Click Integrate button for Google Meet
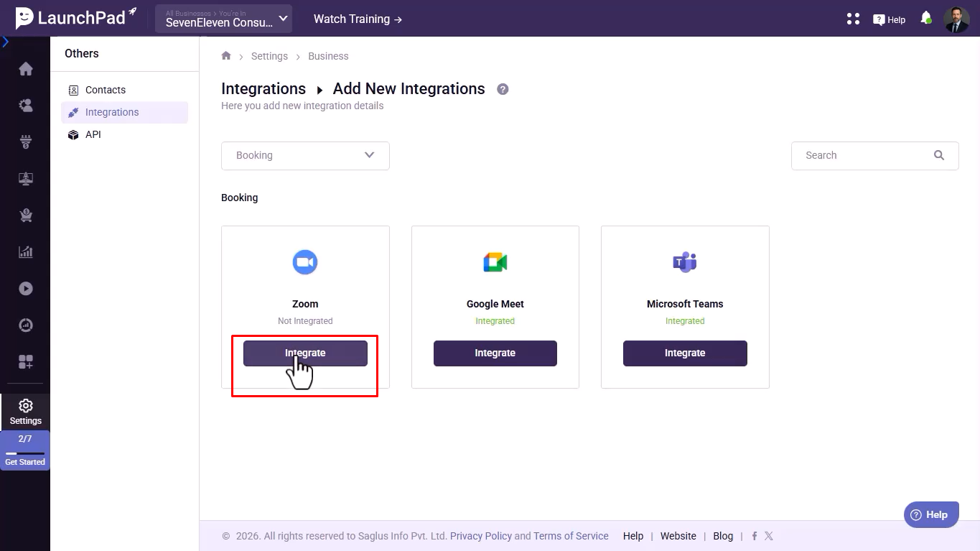The image size is (980, 551). point(495,353)
